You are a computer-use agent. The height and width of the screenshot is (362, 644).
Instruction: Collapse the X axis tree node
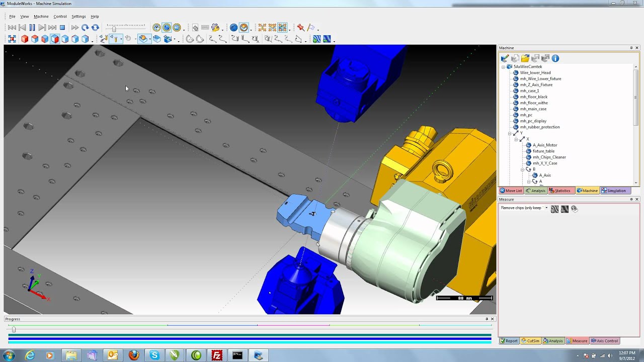[516, 139]
